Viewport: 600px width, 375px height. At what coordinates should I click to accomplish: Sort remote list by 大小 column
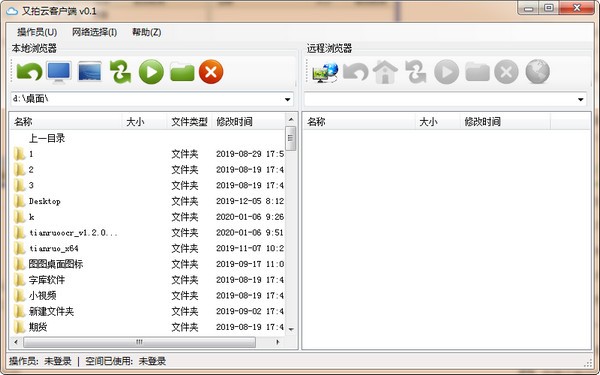pos(437,122)
